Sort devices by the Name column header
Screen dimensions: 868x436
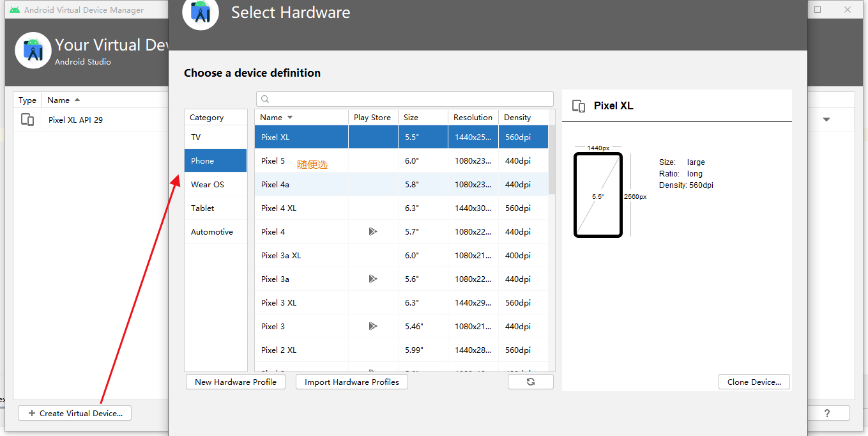pos(301,118)
